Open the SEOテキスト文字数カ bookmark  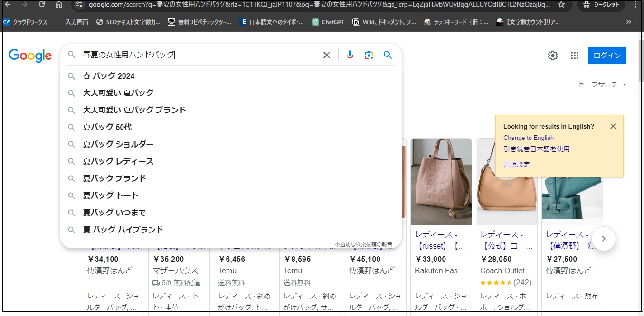(x=128, y=22)
